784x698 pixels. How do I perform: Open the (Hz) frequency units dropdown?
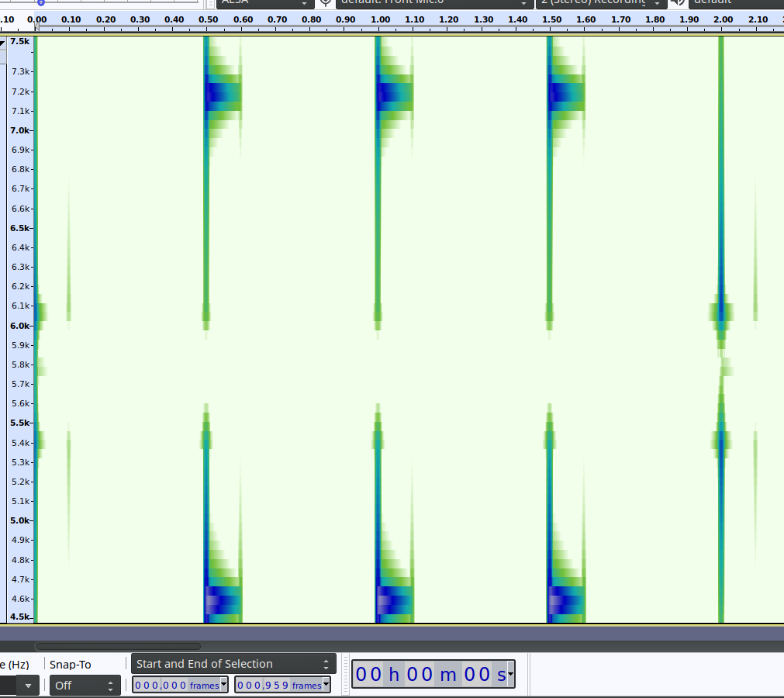[28, 685]
